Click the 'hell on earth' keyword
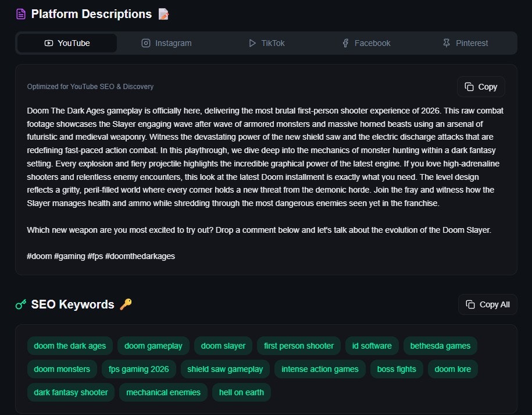Screen dimensions: 532x415 pos(241,392)
